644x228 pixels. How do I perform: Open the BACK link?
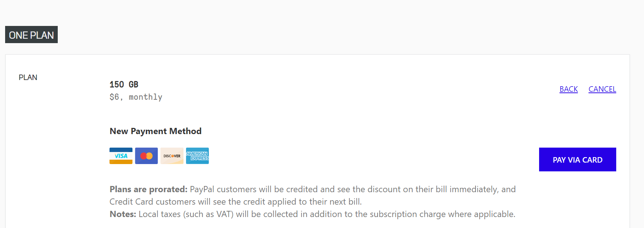(x=568, y=89)
